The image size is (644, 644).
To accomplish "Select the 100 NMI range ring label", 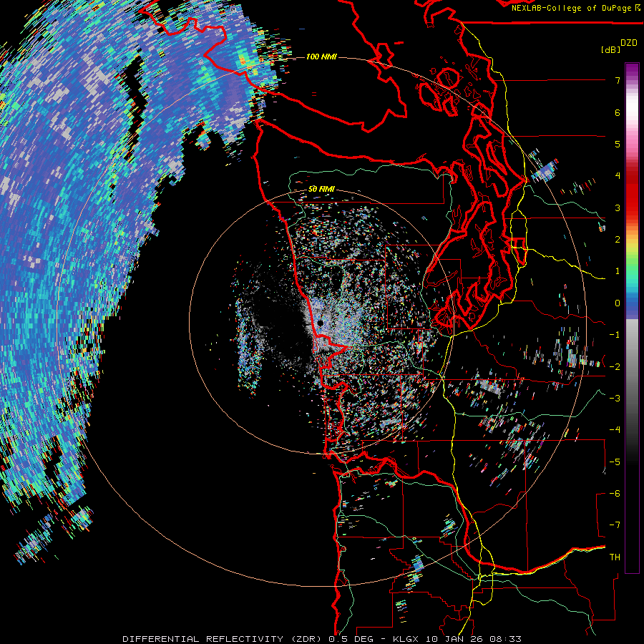I will point(321,57).
